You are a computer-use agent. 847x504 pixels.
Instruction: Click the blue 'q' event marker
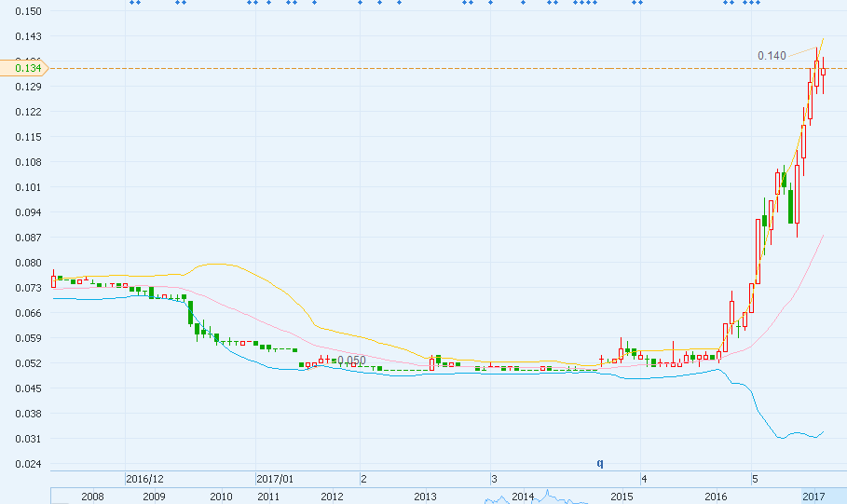pos(599,463)
